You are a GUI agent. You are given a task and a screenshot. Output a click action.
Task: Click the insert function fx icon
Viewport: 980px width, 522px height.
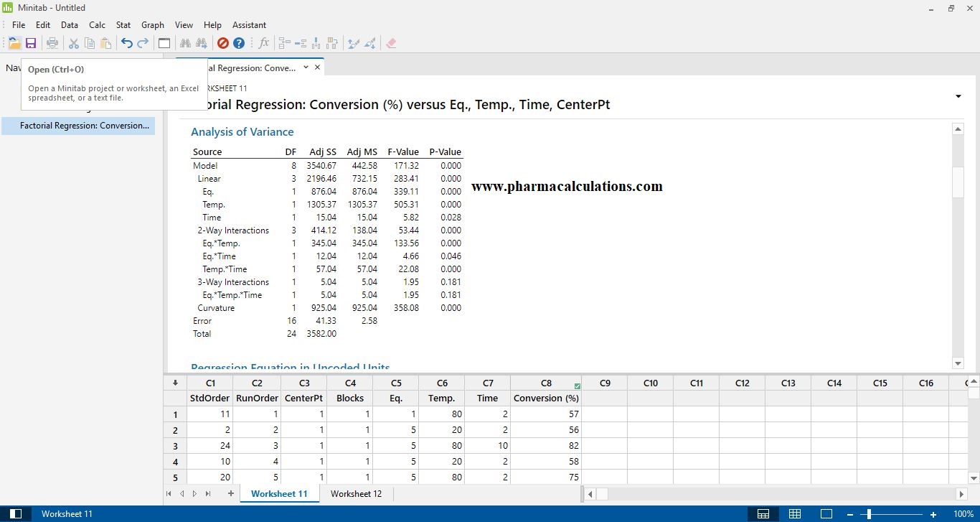263,42
